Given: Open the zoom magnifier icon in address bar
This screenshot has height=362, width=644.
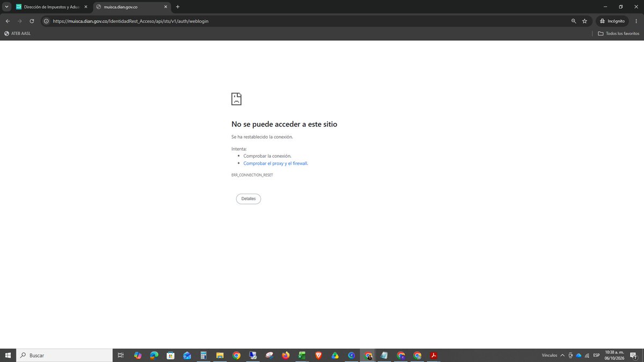Looking at the screenshot, I should click(574, 21).
